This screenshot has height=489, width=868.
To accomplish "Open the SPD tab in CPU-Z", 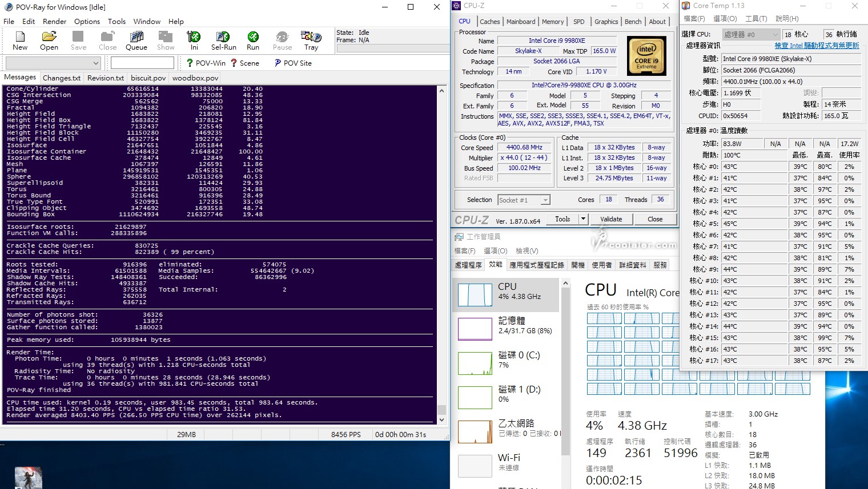I will click(x=579, y=22).
